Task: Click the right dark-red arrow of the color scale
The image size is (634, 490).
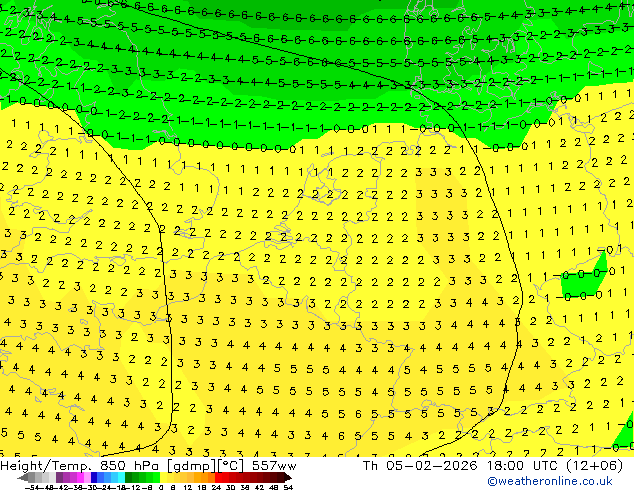Action: click(x=287, y=478)
